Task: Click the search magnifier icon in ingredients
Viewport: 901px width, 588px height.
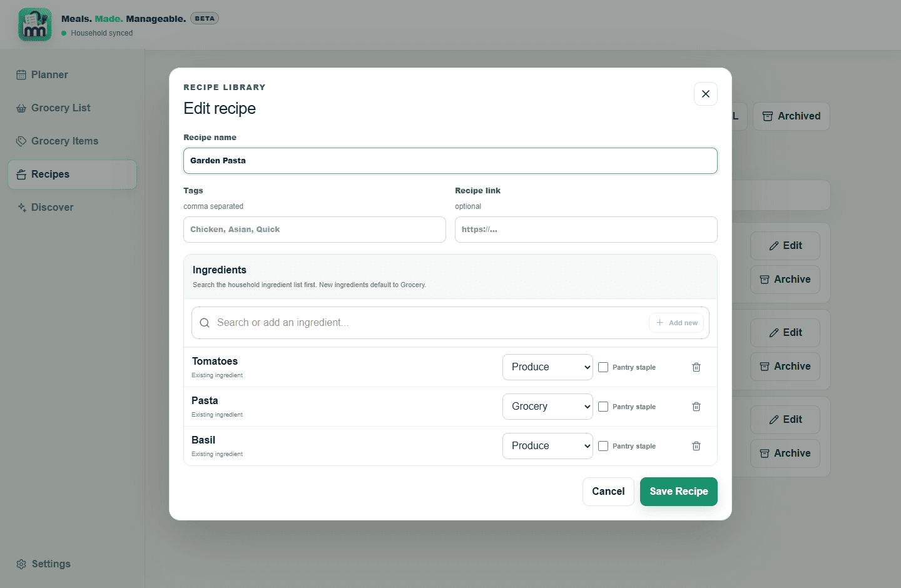Action: [205, 323]
